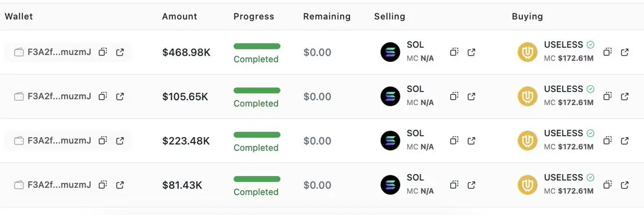Copy wallet address in $81.43K row

[103, 185]
